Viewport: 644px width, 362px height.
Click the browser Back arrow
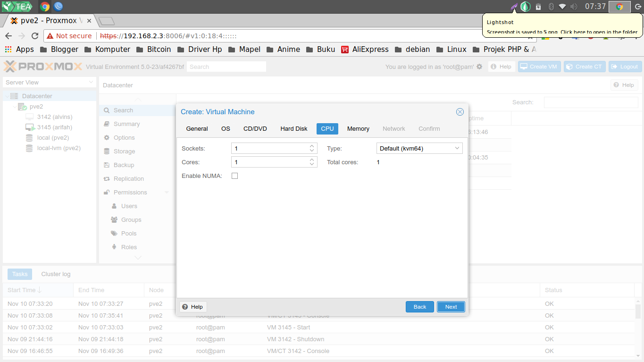pos(8,36)
